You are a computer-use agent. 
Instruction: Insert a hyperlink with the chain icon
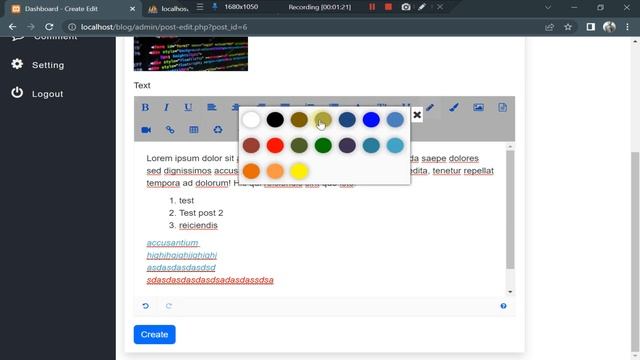click(x=170, y=130)
